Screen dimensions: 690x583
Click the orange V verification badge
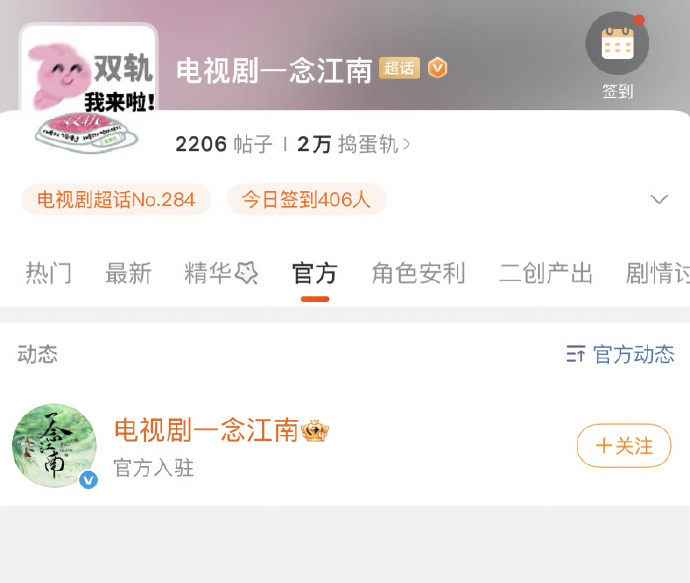pyautogui.click(x=437, y=68)
